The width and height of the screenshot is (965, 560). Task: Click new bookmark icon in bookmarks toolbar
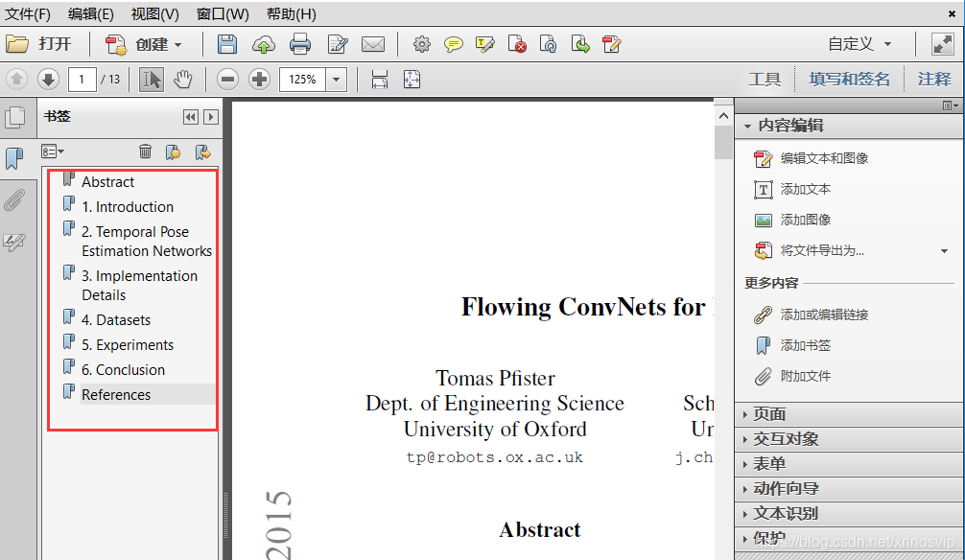click(x=173, y=152)
